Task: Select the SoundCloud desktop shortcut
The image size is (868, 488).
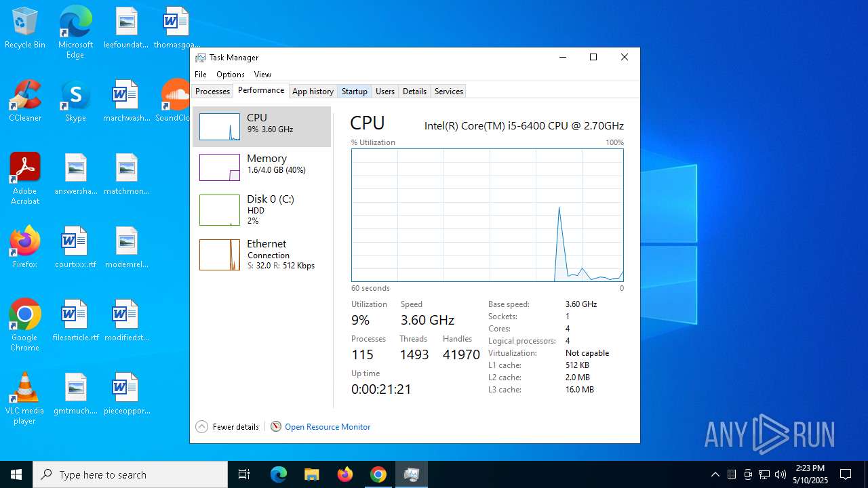Action: coord(174,102)
